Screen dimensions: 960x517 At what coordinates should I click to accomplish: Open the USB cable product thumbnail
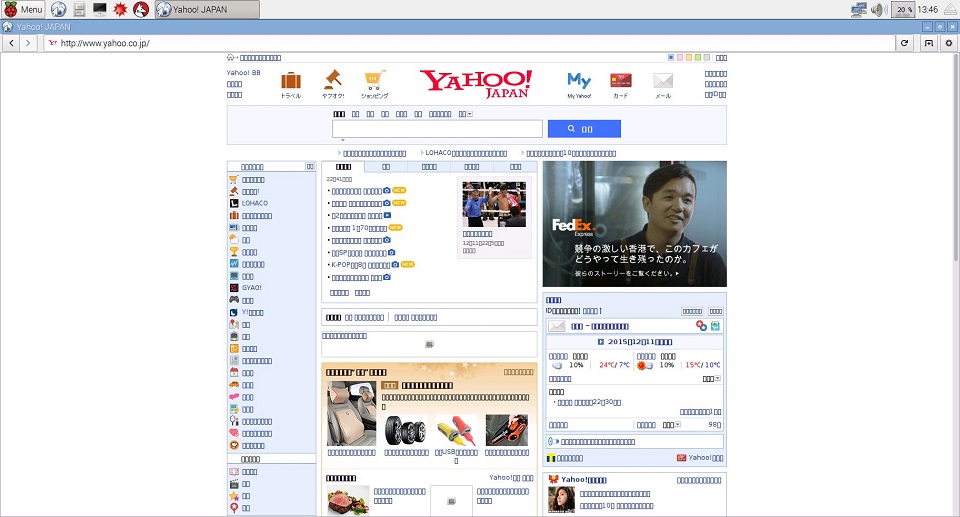tap(456, 430)
